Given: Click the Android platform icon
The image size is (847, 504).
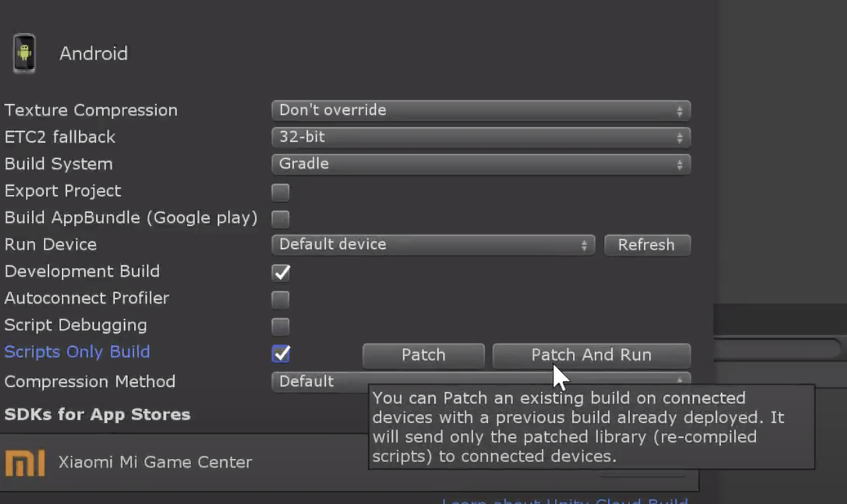Looking at the screenshot, I should pyautogui.click(x=24, y=53).
